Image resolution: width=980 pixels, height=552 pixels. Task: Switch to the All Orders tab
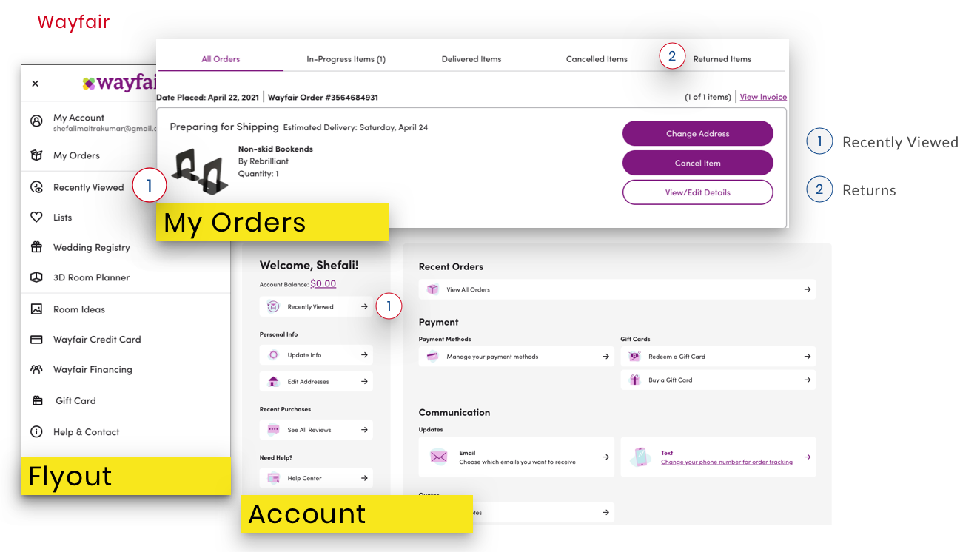pyautogui.click(x=221, y=59)
